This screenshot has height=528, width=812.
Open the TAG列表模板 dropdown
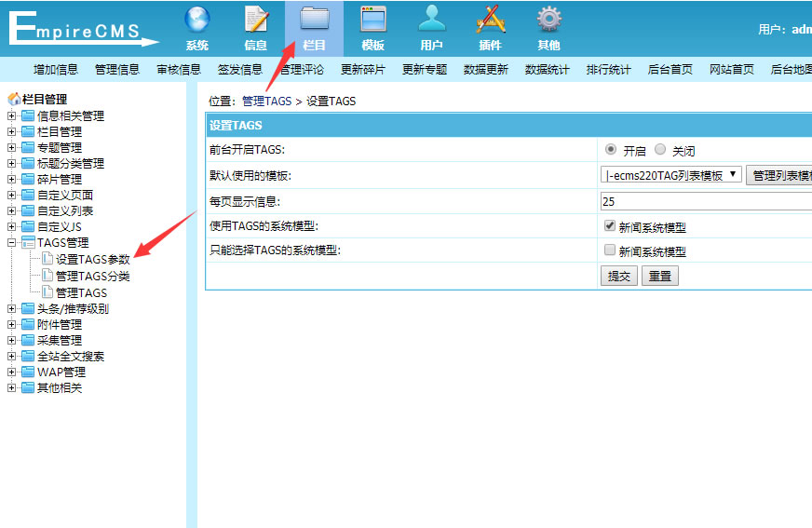[671, 174]
